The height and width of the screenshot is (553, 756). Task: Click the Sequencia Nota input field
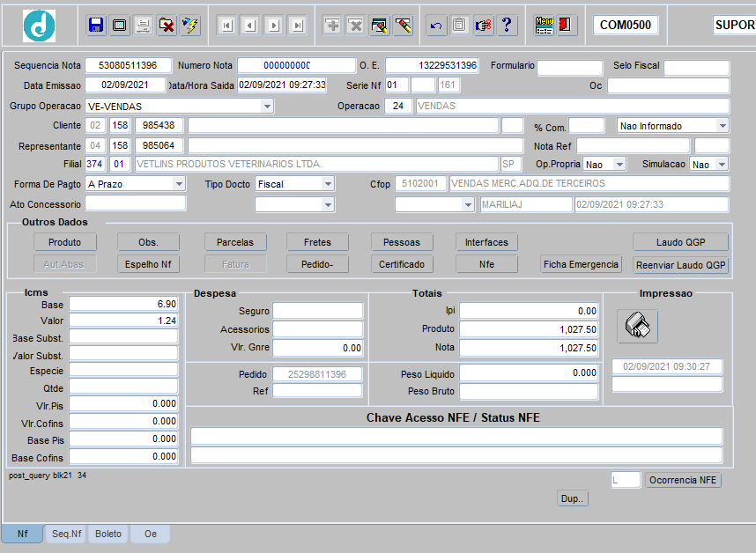[129, 65]
